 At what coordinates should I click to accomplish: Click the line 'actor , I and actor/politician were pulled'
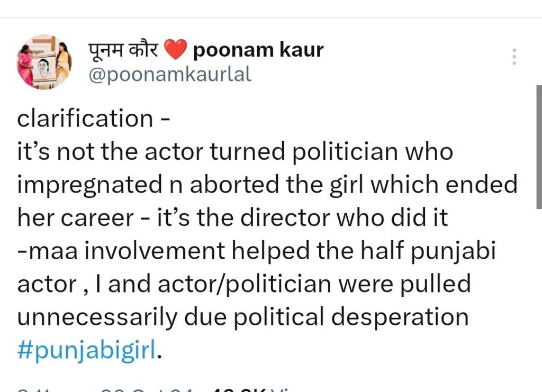[244, 284]
